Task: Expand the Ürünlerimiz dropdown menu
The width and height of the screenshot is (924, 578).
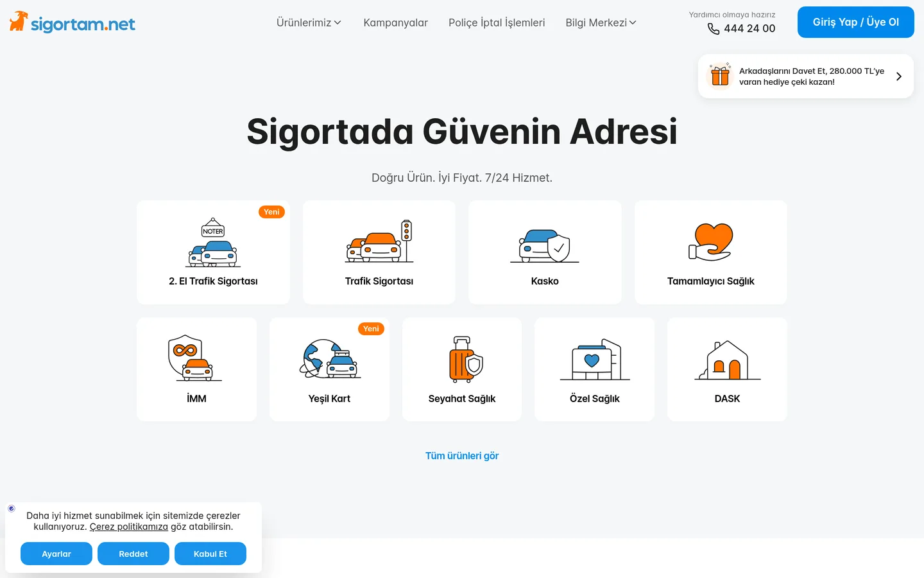Action: coord(309,22)
